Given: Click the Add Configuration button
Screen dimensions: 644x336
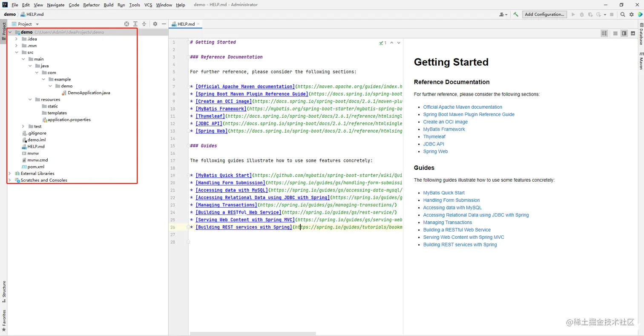Looking at the screenshot, I should 545,14.
